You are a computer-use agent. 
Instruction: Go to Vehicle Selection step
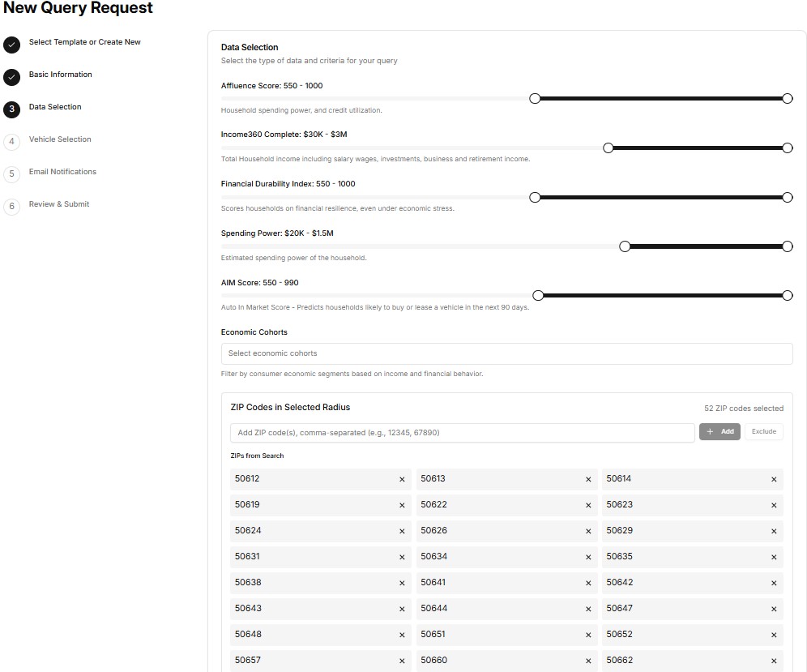(60, 139)
